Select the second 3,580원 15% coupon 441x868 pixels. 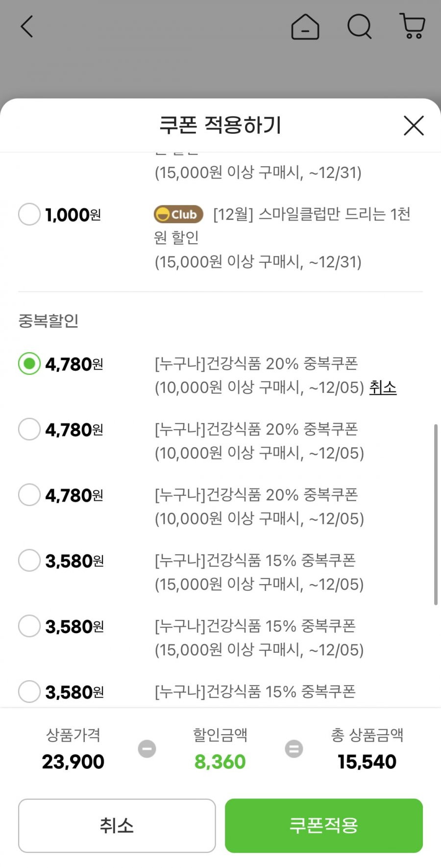29,626
